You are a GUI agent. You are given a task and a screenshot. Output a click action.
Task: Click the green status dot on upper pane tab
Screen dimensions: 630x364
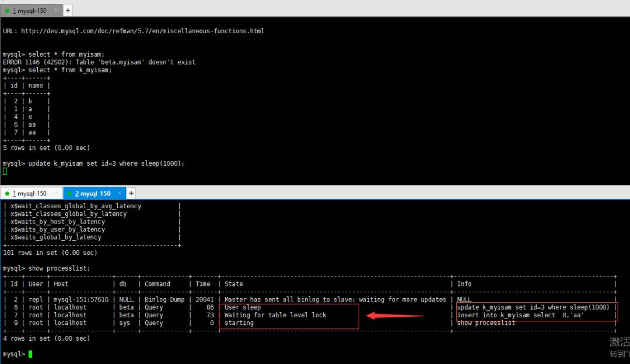(x=7, y=11)
